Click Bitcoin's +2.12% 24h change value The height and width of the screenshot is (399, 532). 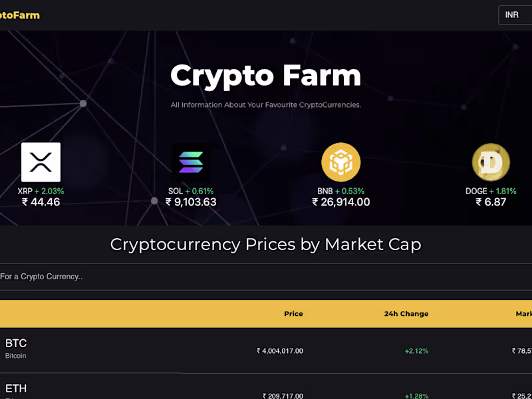click(416, 351)
